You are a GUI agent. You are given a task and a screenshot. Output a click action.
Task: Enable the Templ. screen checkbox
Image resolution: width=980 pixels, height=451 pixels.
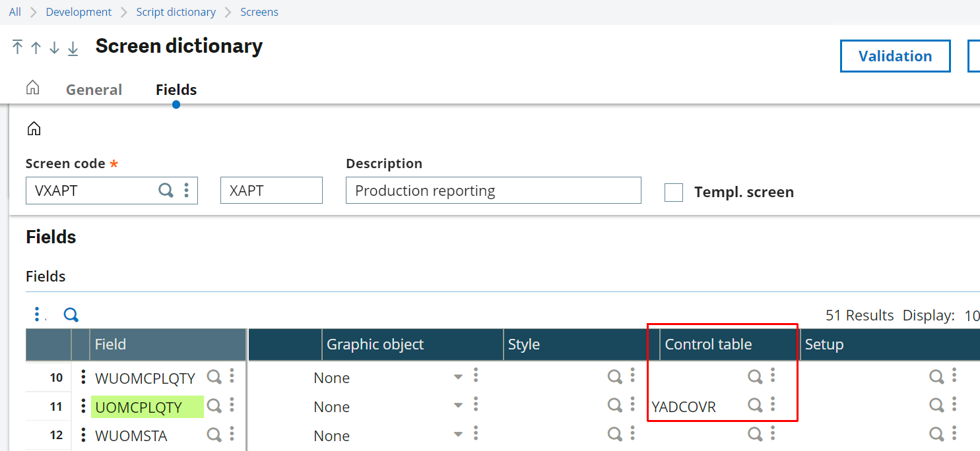[674, 192]
